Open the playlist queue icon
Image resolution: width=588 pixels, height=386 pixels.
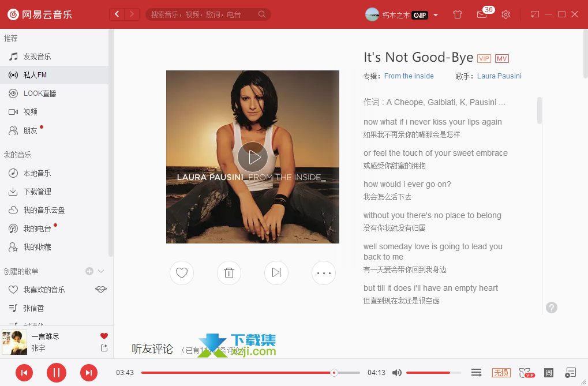coord(570,373)
